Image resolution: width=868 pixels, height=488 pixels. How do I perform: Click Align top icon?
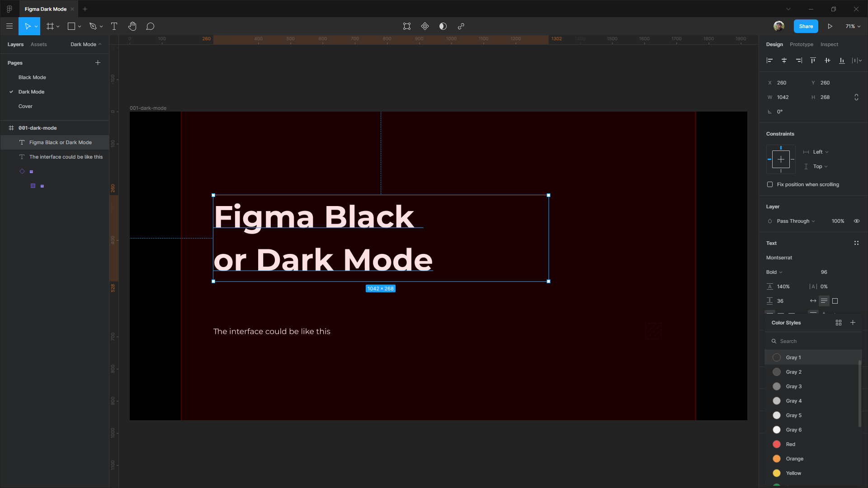pyautogui.click(x=813, y=60)
